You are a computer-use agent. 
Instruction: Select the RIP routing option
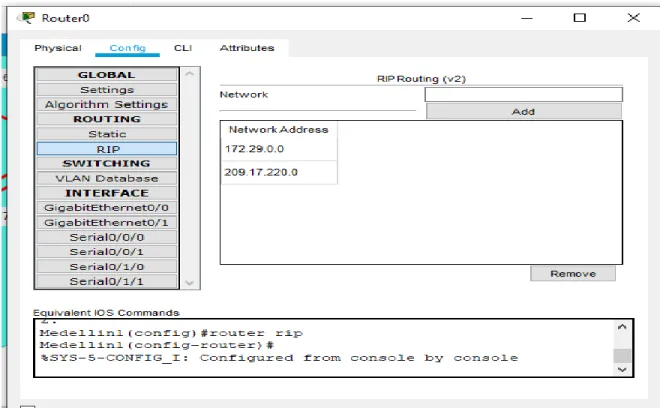(106, 149)
